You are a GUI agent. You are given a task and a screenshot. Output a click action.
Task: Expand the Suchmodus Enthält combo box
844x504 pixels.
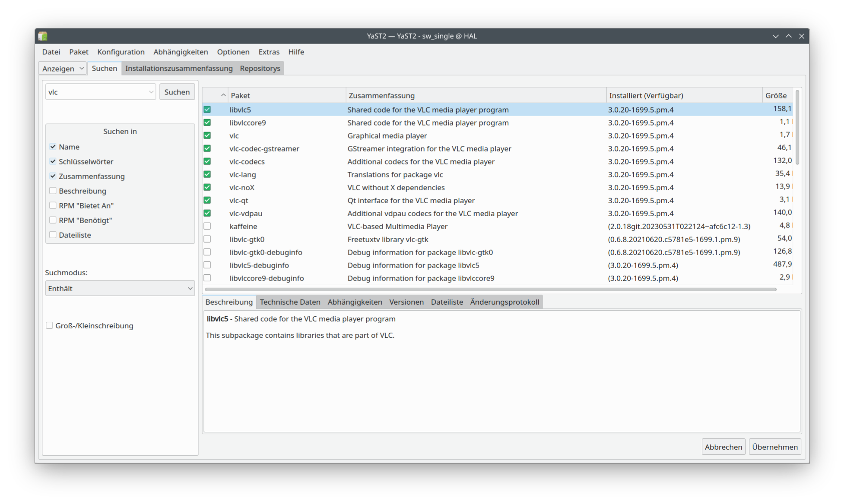point(120,289)
